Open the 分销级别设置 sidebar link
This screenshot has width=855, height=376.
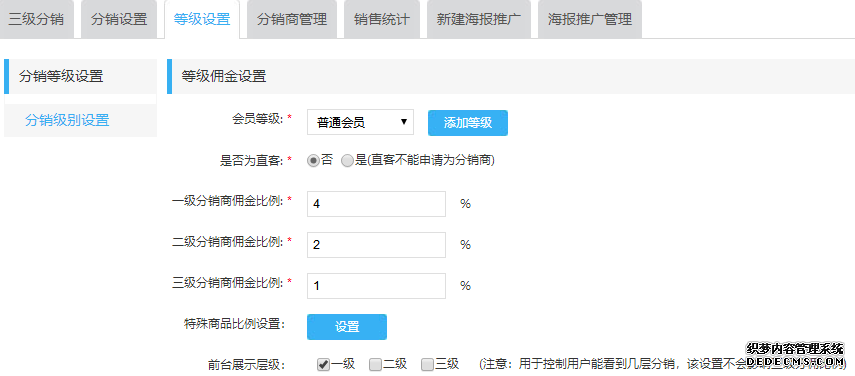67,120
